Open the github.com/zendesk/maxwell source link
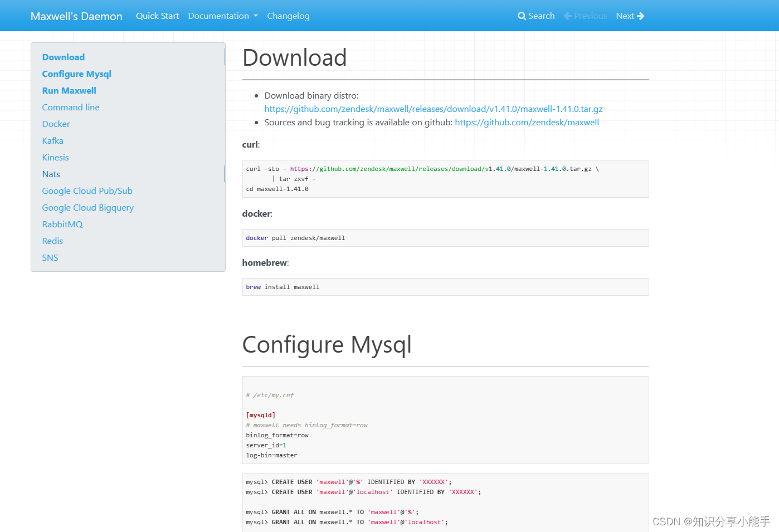 pyautogui.click(x=527, y=122)
